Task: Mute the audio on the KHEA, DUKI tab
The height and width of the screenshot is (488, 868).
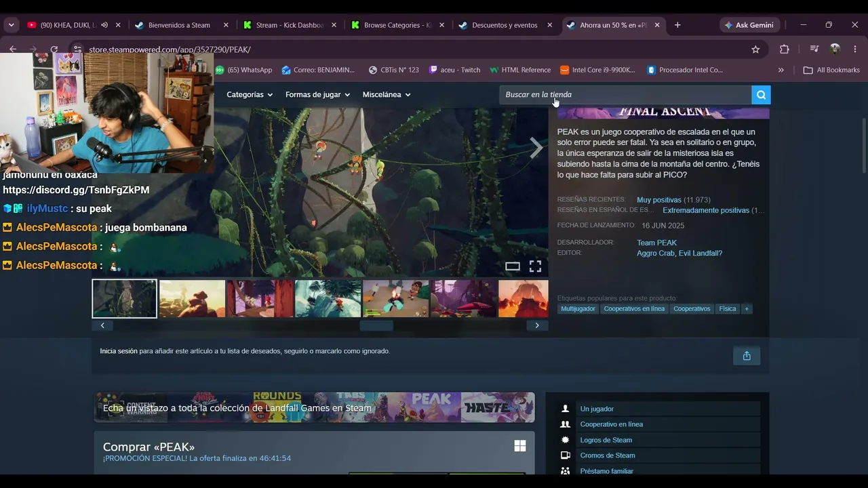Action: click(x=104, y=25)
